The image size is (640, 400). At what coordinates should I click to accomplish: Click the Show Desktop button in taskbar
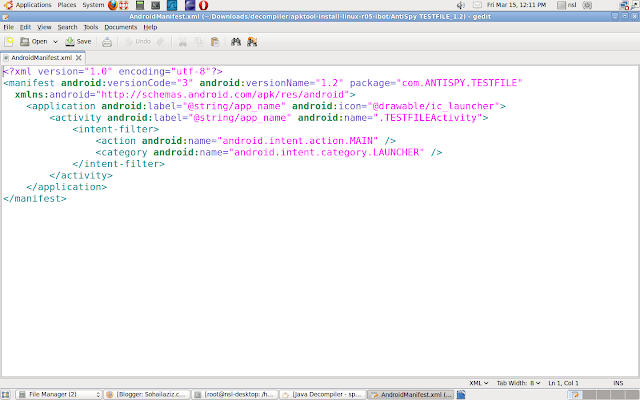[5, 394]
